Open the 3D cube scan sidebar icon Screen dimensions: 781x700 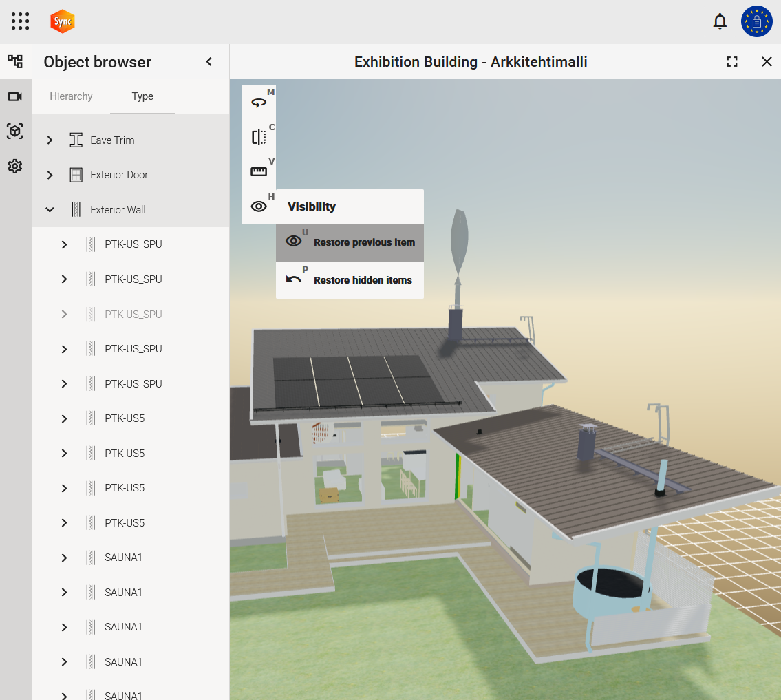pyautogui.click(x=15, y=131)
